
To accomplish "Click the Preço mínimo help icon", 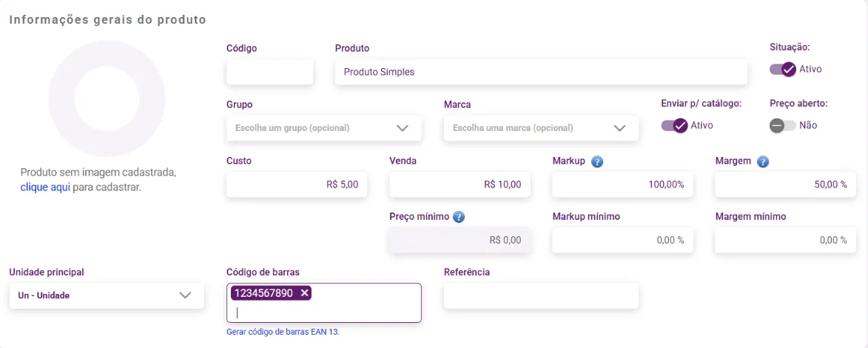I will [x=458, y=217].
